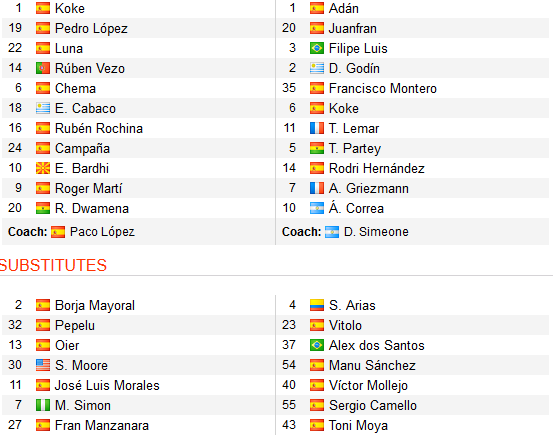This screenshot has width=553, height=439.
Task: Click the Portugal flag beside Rúben Vezo
Action: (x=43, y=68)
